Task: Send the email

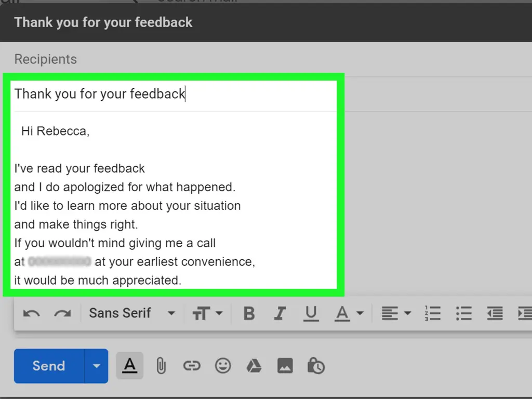Action: tap(49, 366)
